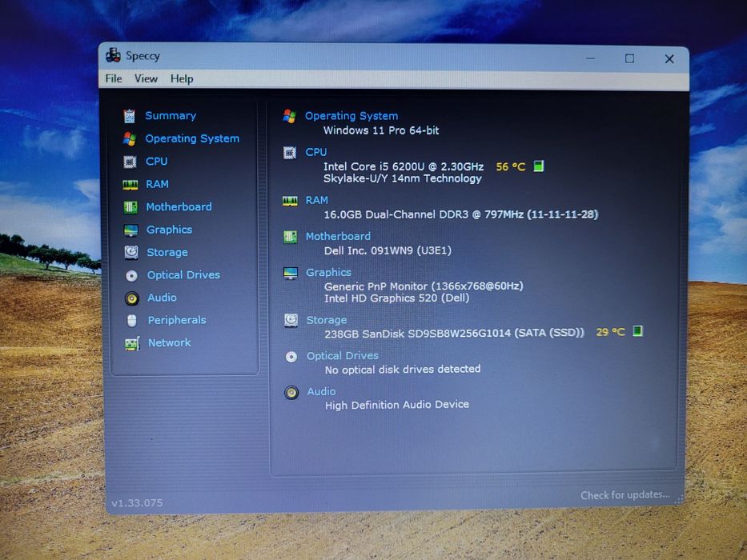This screenshot has height=560, width=747.
Task: Click the Peripherals mouse icon in sidebar
Action: 132,321
